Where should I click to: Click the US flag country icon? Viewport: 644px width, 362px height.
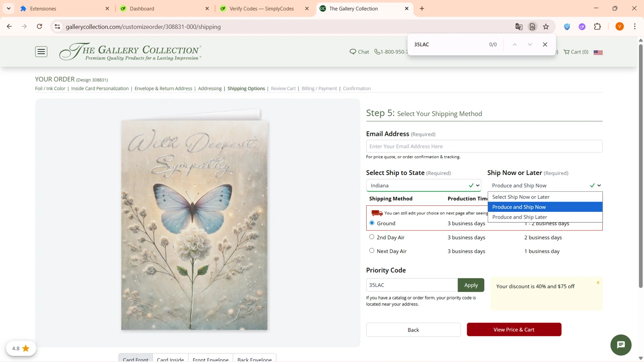[598, 52]
